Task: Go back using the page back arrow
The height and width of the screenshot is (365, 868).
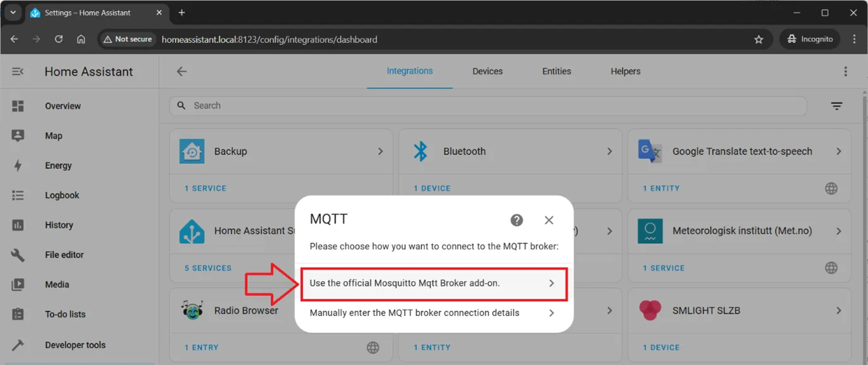Action: click(182, 72)
